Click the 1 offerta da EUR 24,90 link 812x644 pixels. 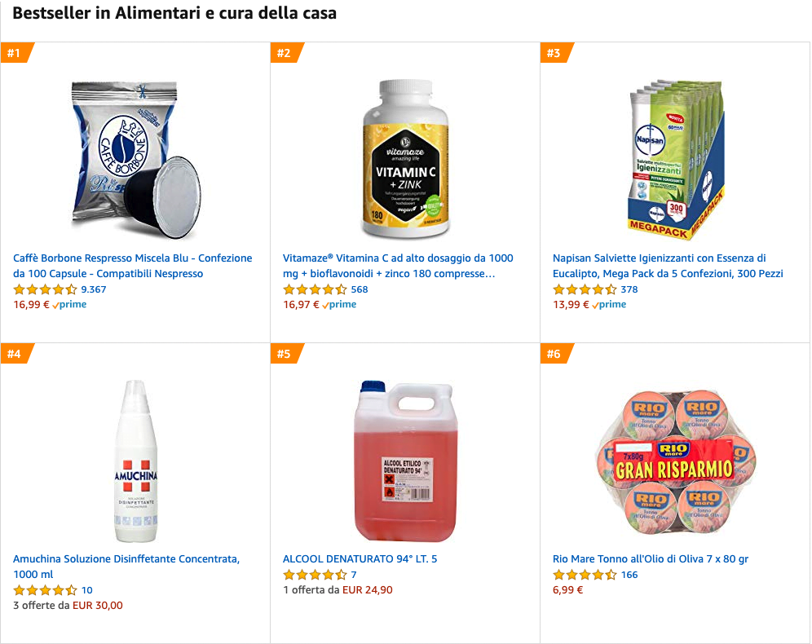point(338,590)
